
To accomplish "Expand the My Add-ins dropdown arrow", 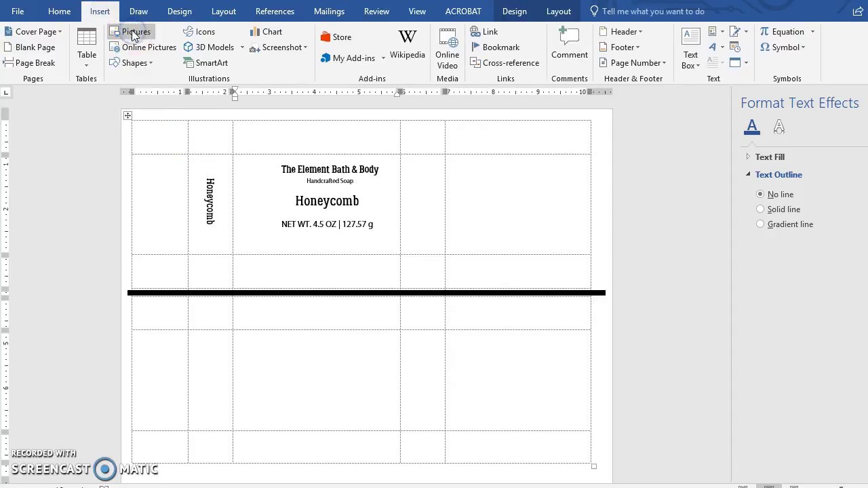I will [383, 58].
